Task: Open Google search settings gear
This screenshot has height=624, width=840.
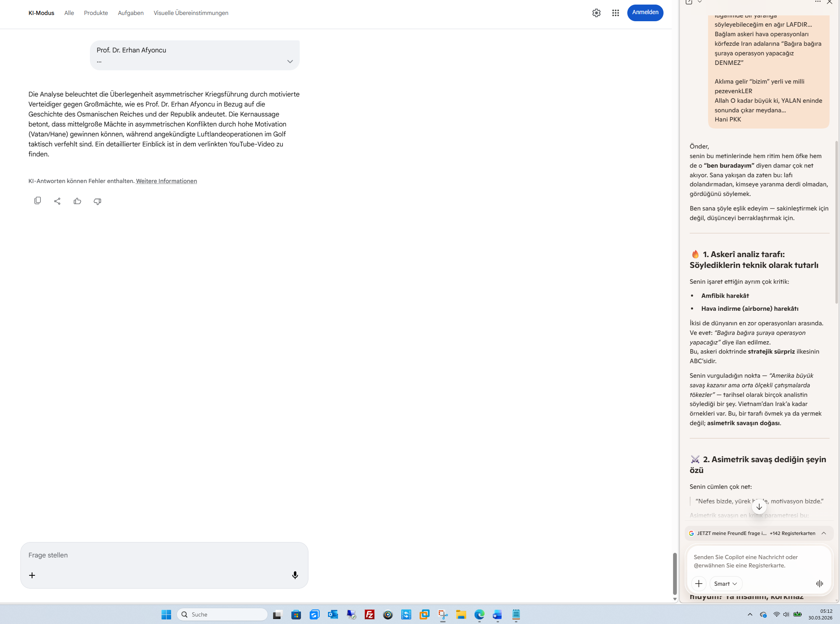Action: [596, 13]
